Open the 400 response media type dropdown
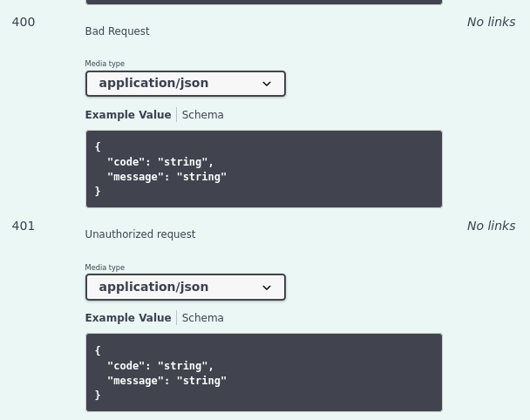 click(185, 84)
